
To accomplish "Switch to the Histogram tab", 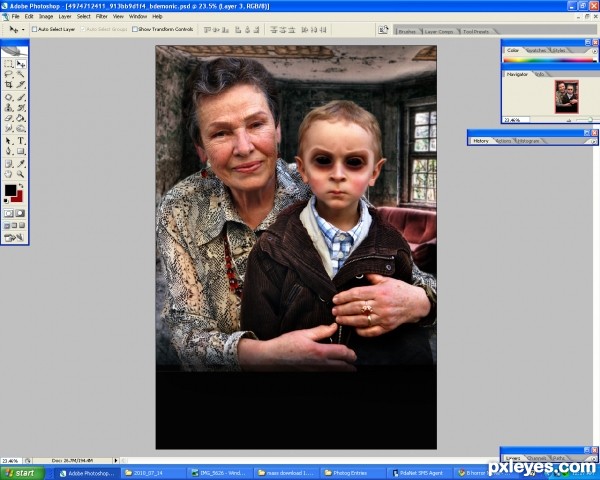I will tap(528, 141).
